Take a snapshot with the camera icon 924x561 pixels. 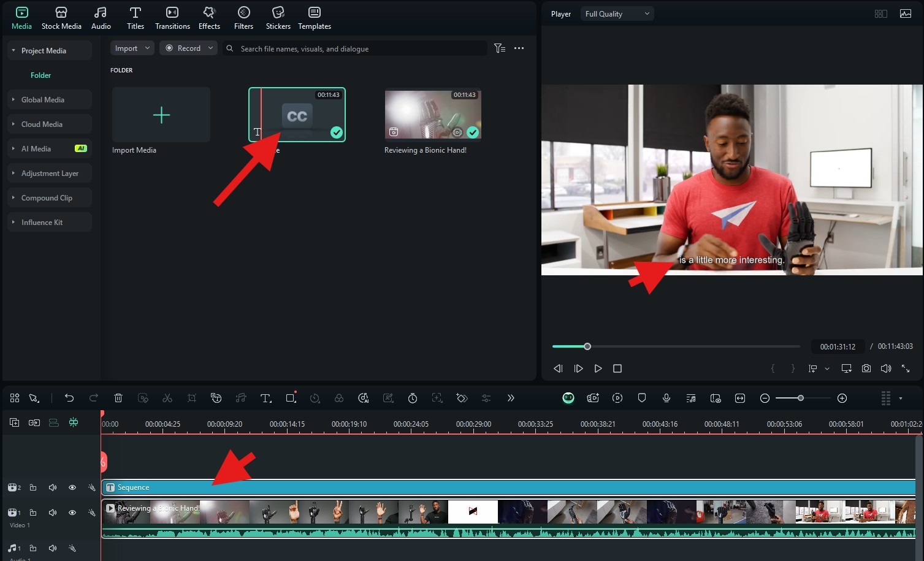pyautogui.click(x=866, y=368)
